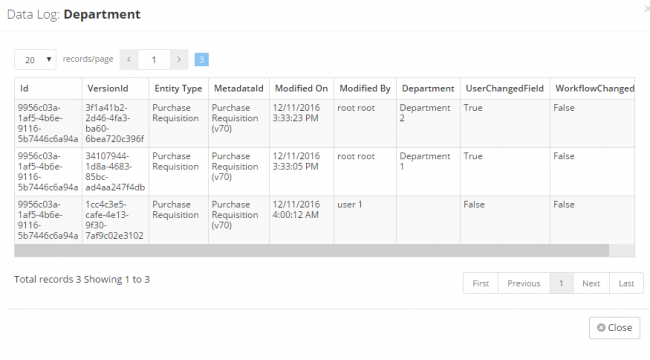Click the blue total count badge

click(x=201, y=60)
